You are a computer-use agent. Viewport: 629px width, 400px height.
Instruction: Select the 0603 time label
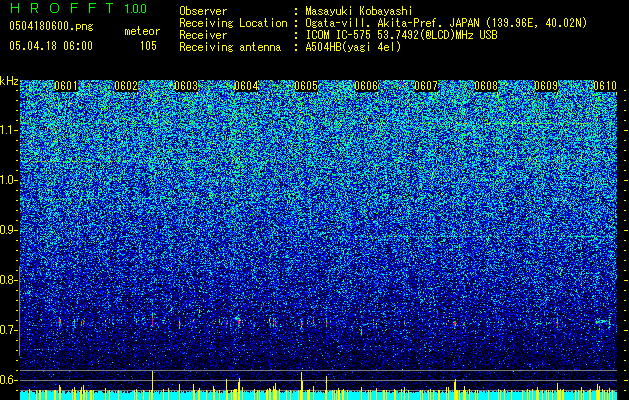[186, 86]
